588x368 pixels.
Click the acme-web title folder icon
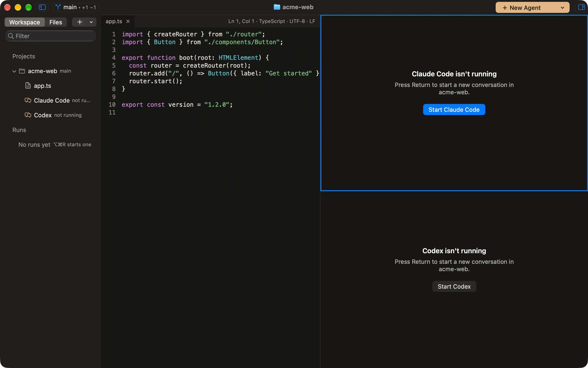pos(277,7)
